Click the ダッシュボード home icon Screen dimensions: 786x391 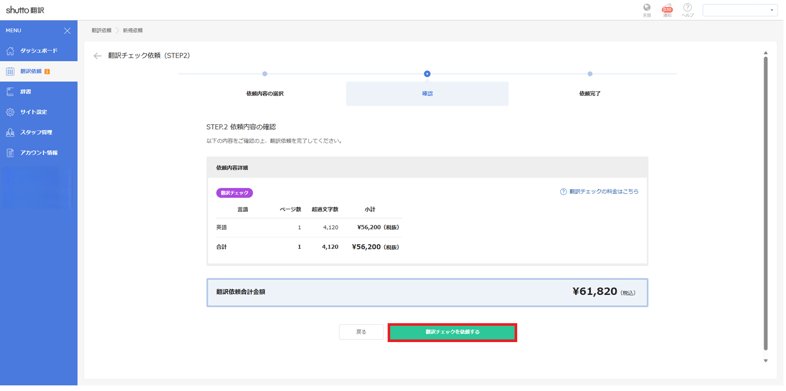[10, 51]
